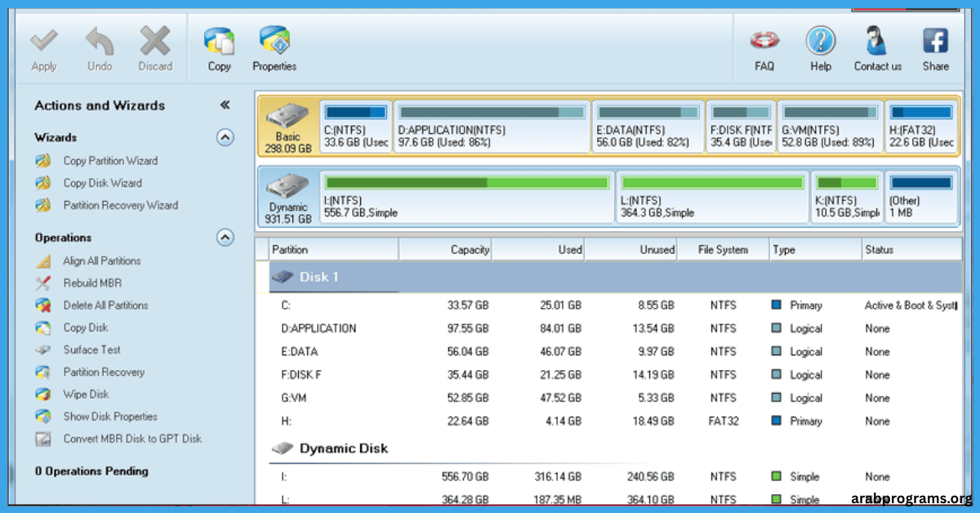Choose Rebuild MBR operation

[92, 283]
